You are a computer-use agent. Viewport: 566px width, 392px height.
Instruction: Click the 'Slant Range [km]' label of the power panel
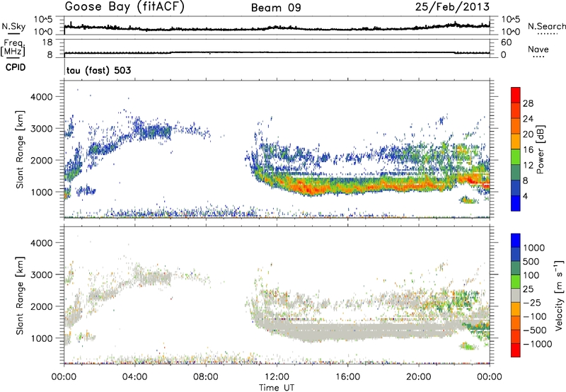coord(20,149)
